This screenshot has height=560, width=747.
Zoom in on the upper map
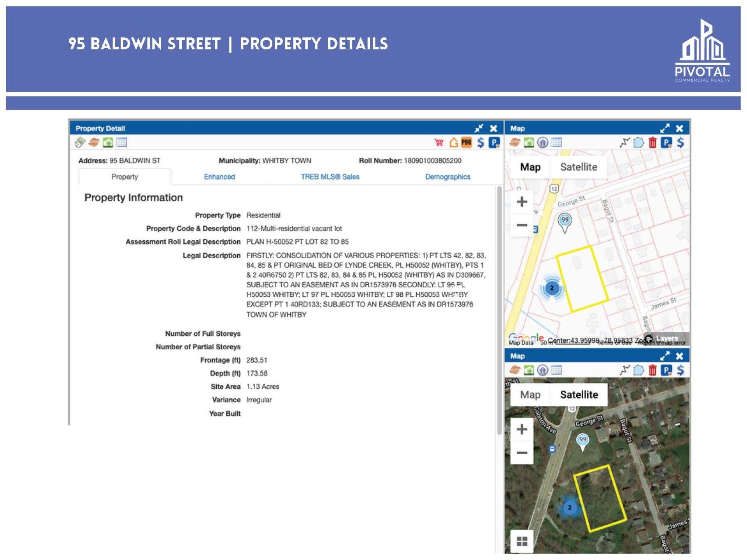[x=522, y=202]
